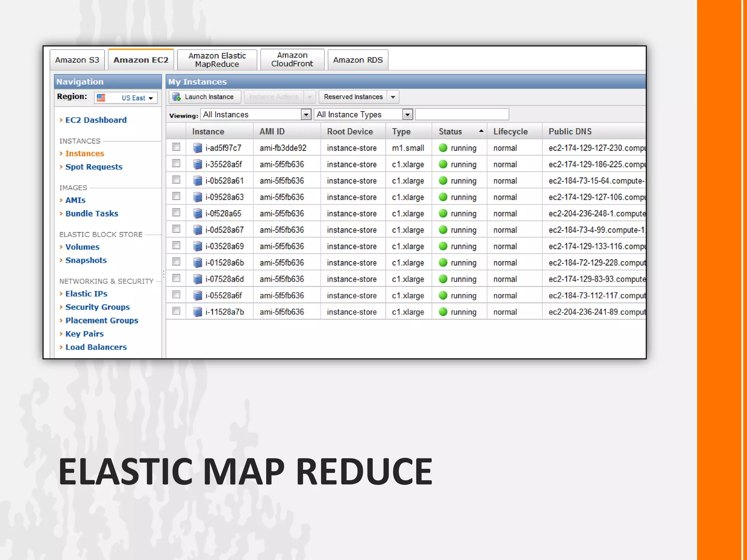The height and width of the screenshot is (560, 747).
Task: Click server icon for instance i-01528a6b
Action: coord(198,262)
